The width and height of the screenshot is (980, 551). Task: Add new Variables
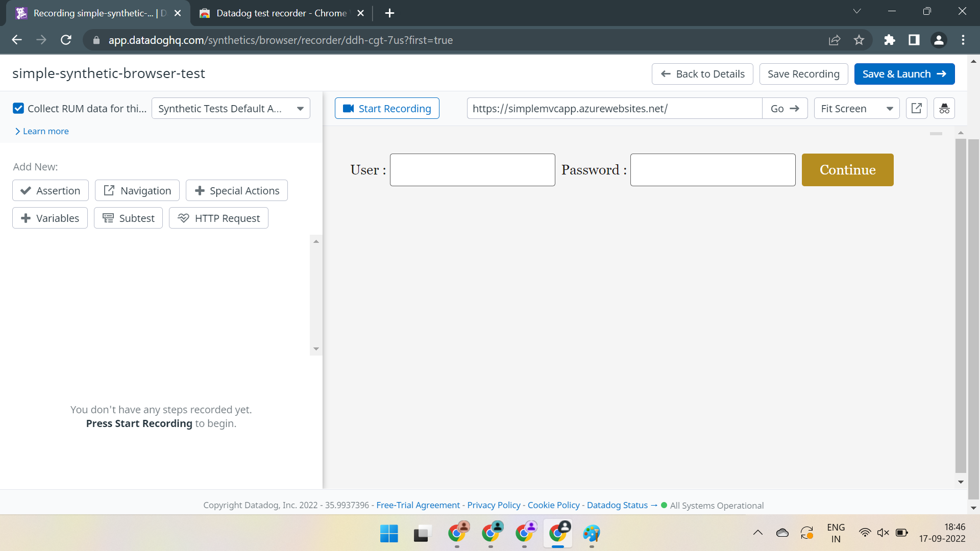[50, 218]
